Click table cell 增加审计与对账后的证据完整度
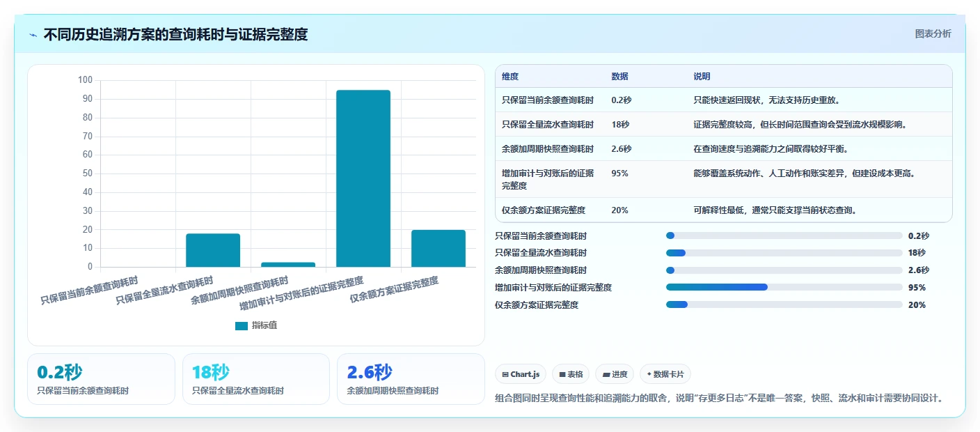The image size is (980, 432). click(x=549, y=180)
